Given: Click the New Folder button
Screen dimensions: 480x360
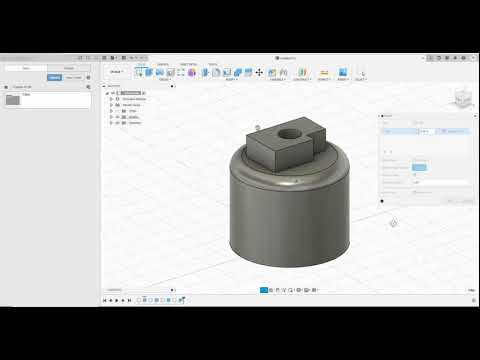Looking at the screenshot, I should (x=73, y=78).
